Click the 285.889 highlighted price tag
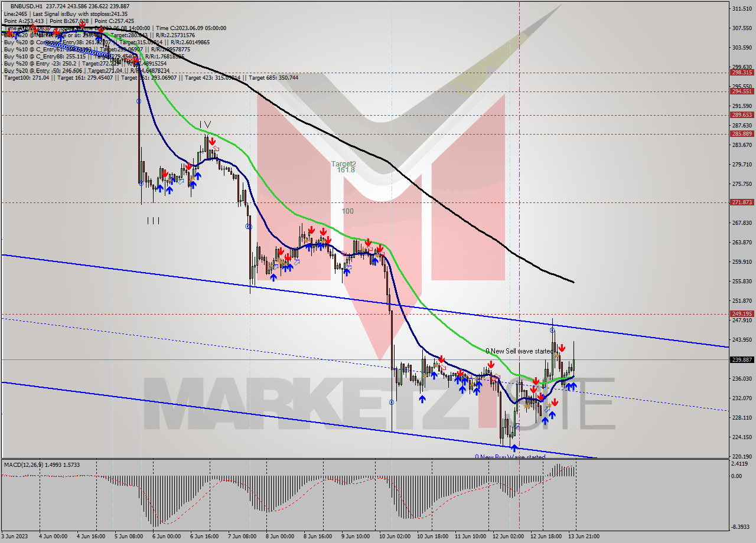This screenshot has height=543, width=756. 741,133
